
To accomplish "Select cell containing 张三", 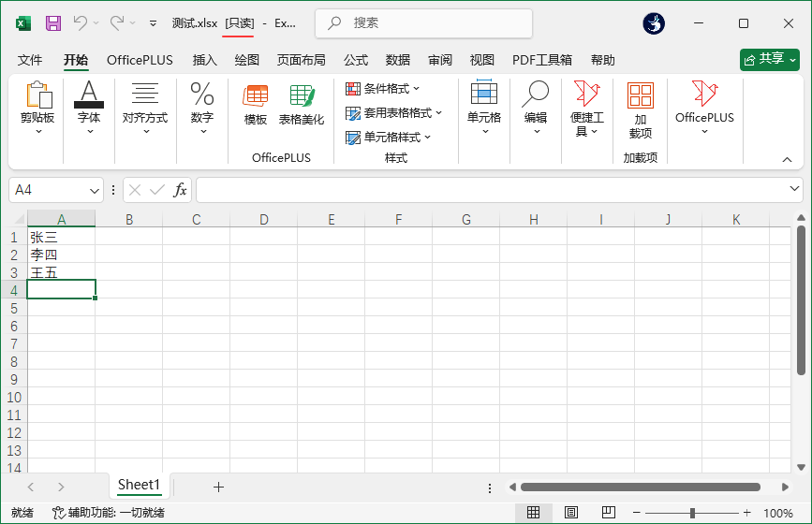I will [61, 237].
